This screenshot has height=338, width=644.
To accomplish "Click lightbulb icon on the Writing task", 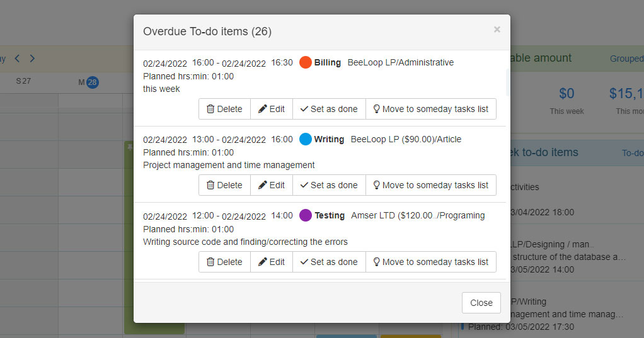I will coord(377,185).
